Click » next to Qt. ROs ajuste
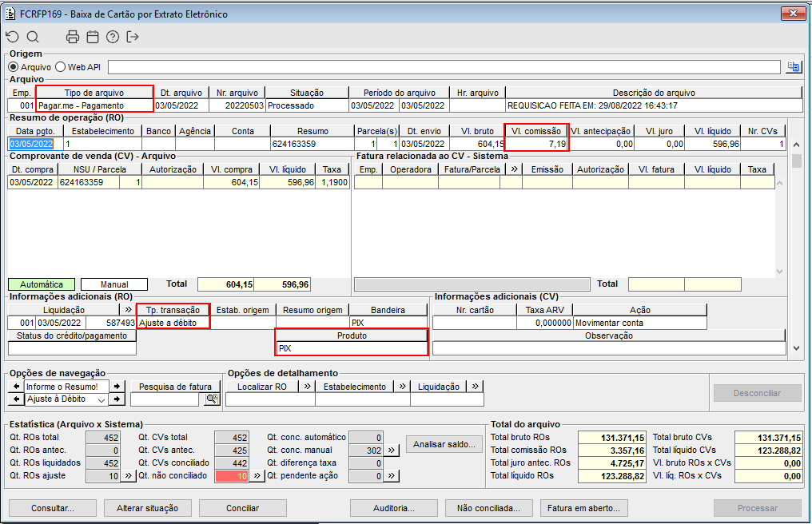 pyautogui.click(x=128, y=476)
